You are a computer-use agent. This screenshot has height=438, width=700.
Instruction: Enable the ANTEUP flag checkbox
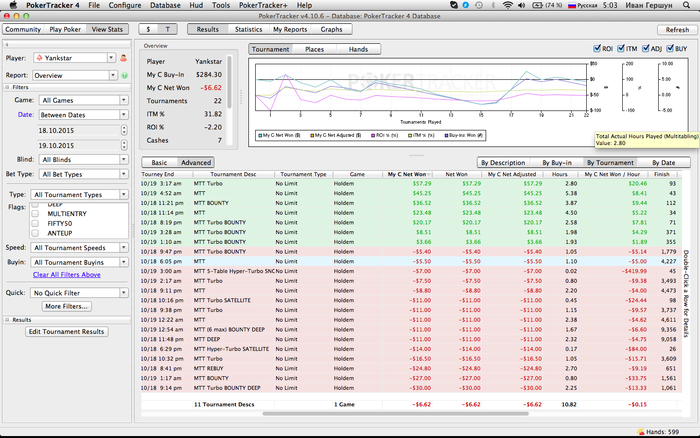(35, 233)
